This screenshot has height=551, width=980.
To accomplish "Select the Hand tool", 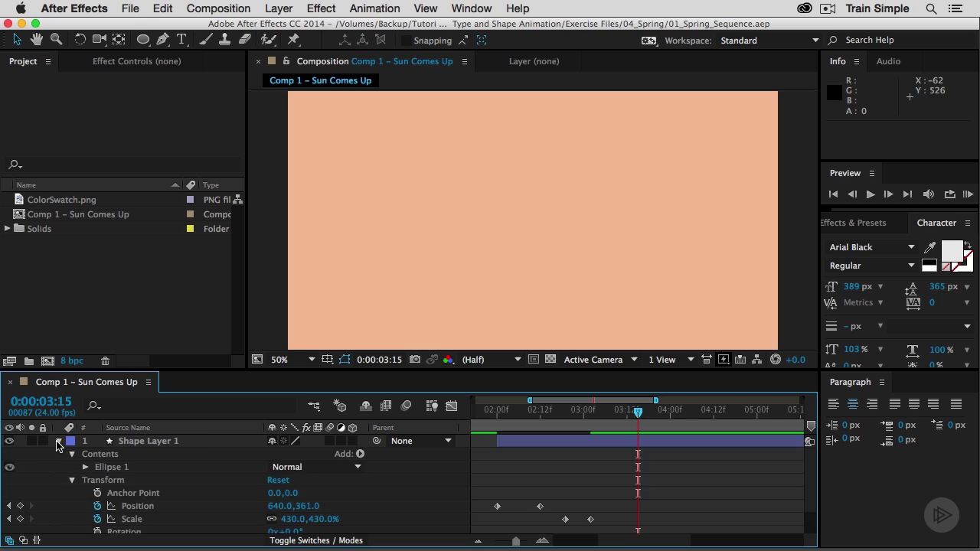I will [x=36, y=39].
